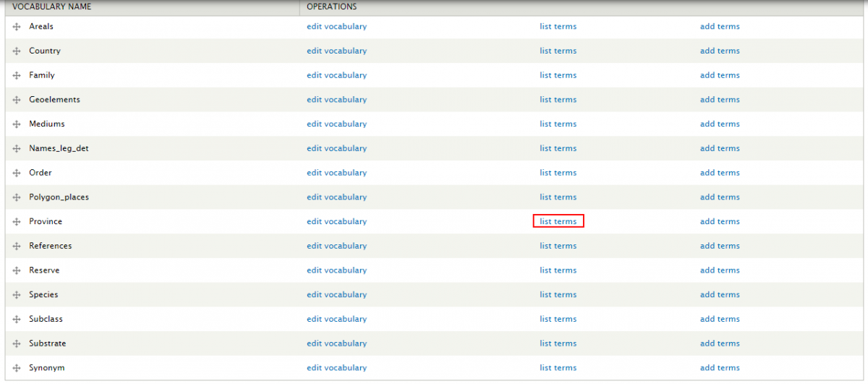868x384 pixels.
Task: Click the drag handle for Geoelements
Action: tap(17, 100)
